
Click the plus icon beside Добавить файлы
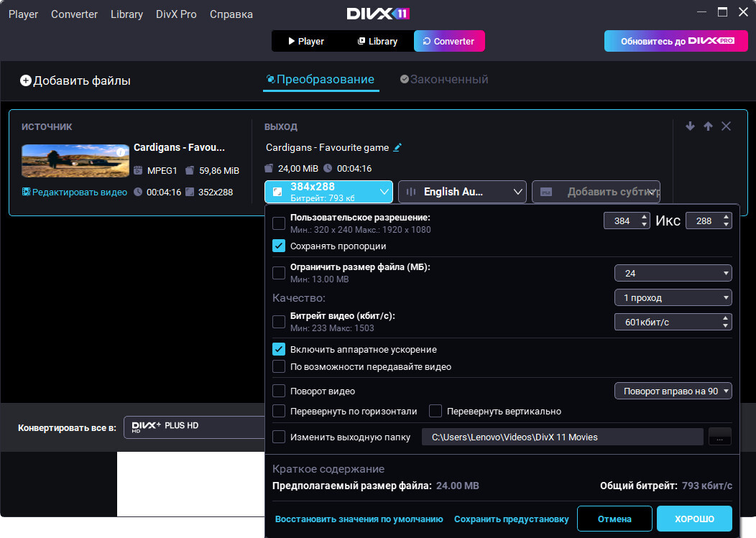26,80
